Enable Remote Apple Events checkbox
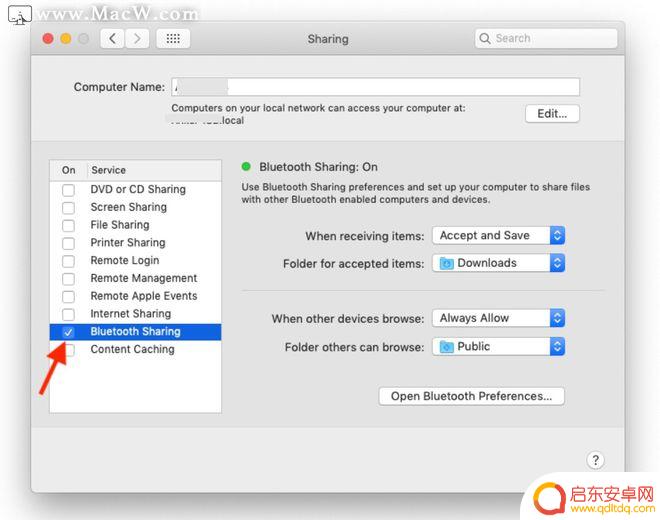660x520 pixels. (x=68, y=296)
